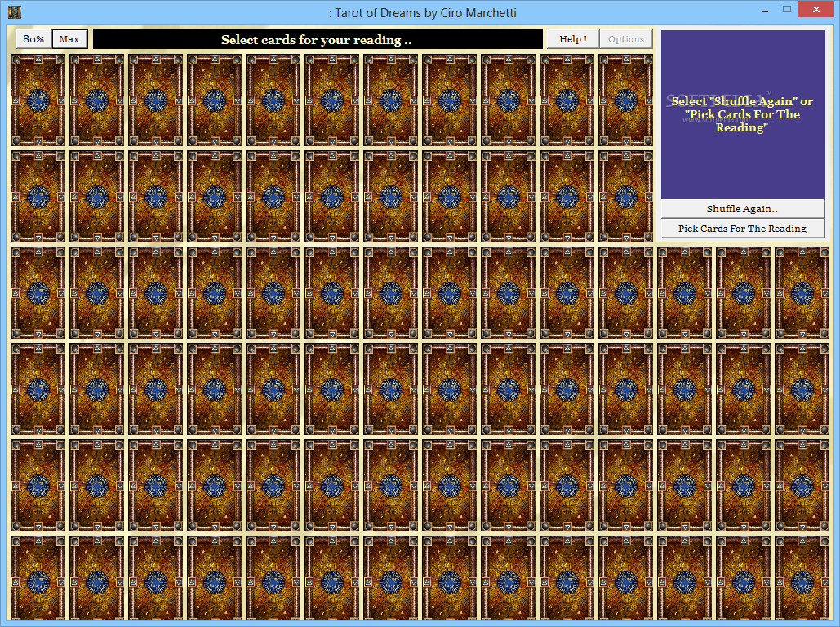Choose the last card in the bottom row
Viewport: 840px width, 627px height.
click(802, 578)
